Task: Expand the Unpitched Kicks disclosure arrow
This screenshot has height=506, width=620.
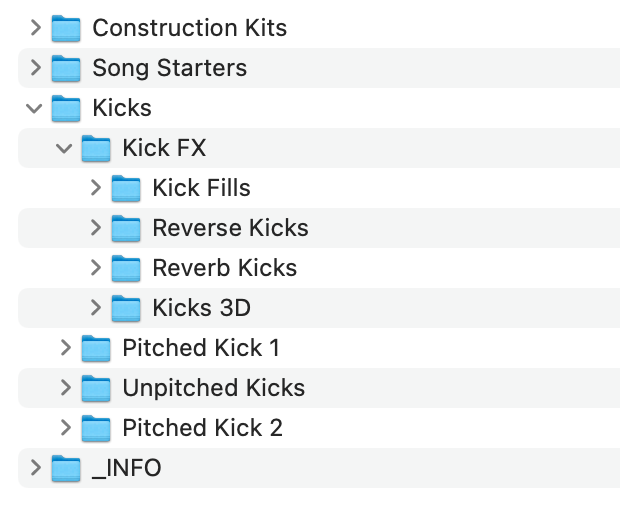Action: tap(66, 388)
